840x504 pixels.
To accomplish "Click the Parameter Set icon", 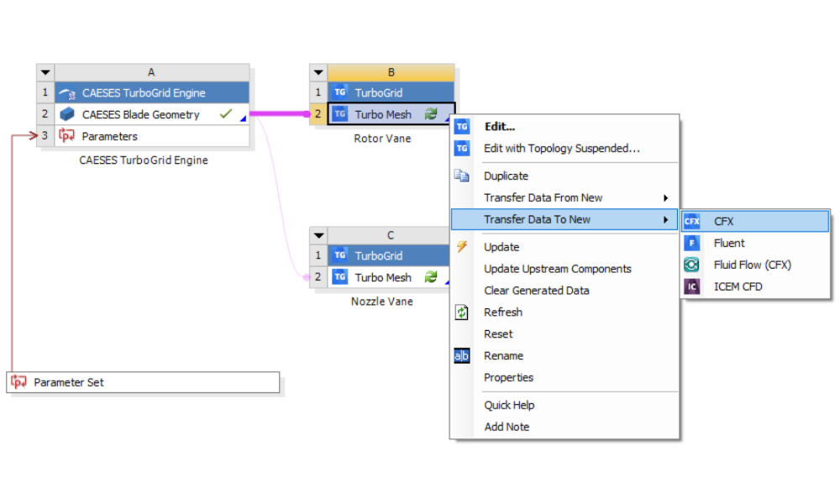I will point(18,383).
